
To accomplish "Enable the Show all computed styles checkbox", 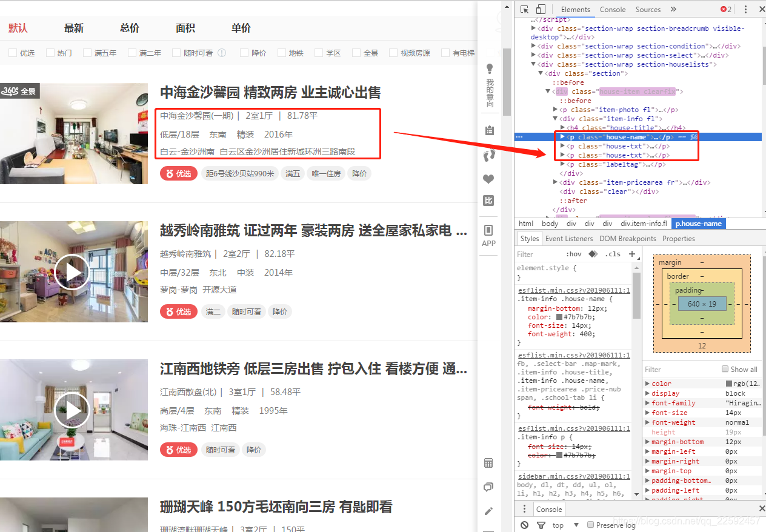I will pyautogui.click(x=725, y=369).
